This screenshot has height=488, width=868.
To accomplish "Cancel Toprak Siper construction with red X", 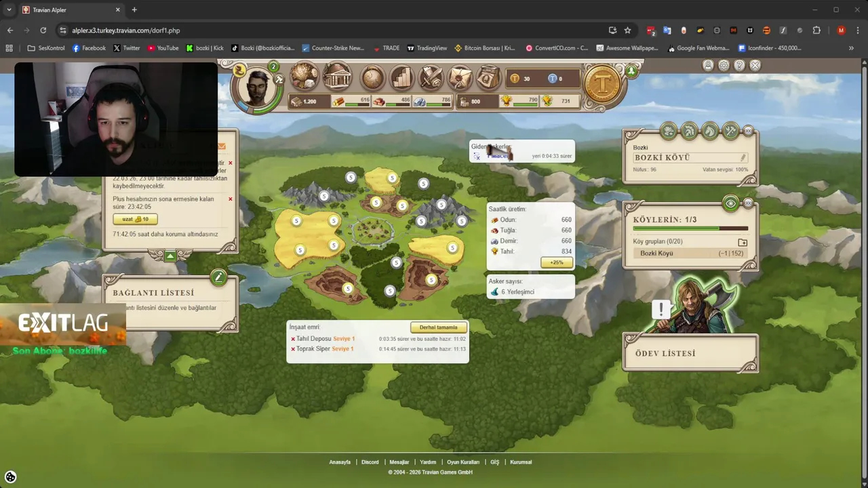I will pos(293,349).
